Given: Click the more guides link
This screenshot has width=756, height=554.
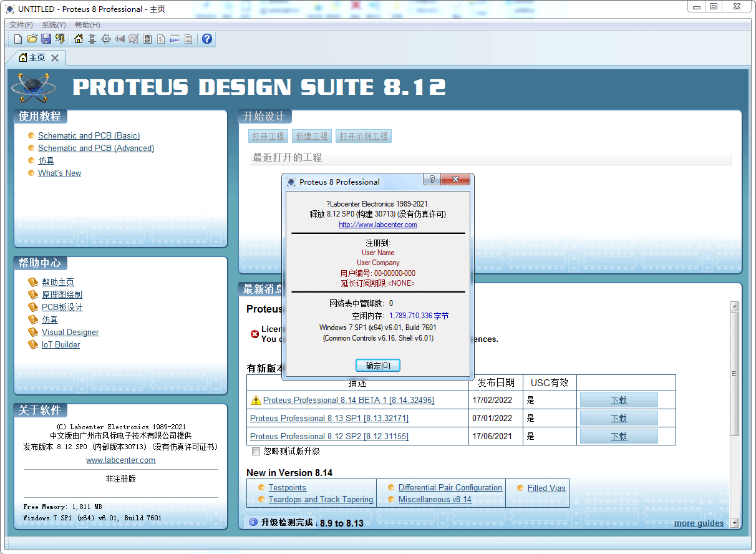Looking at the screenshot, I should tap(699, 523).
